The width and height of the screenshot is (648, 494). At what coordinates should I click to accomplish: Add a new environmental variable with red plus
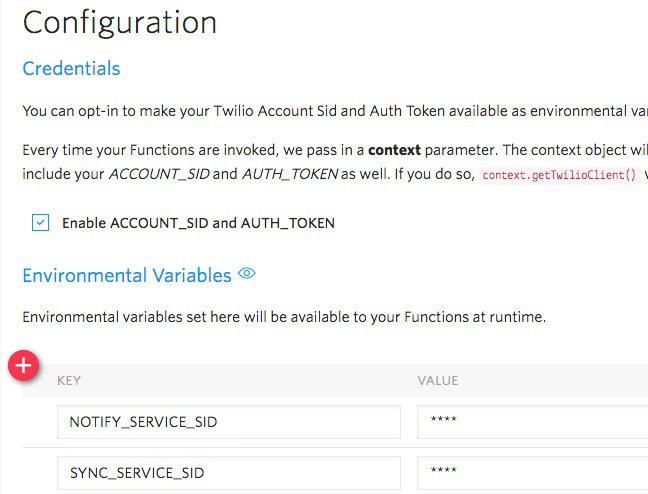[x=24, y=365]
